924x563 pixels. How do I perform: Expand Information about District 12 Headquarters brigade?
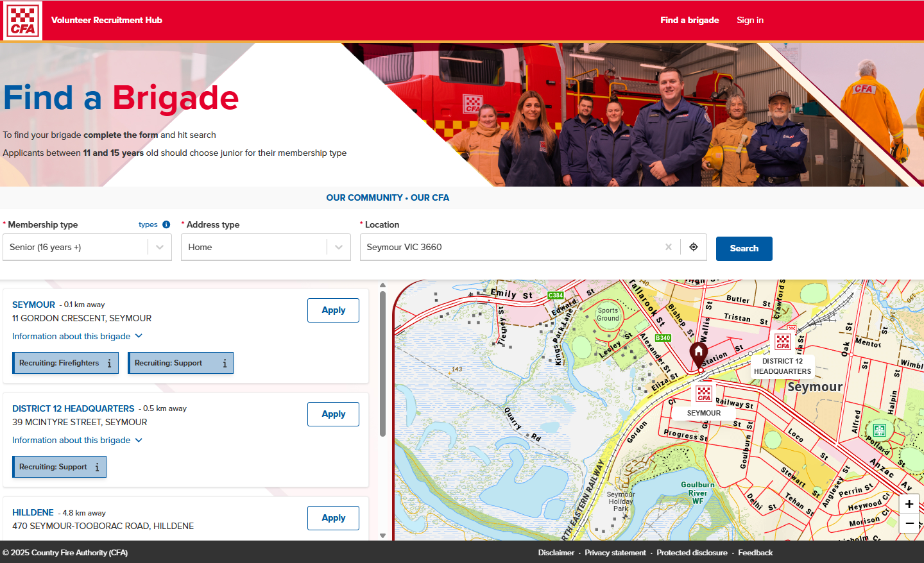click(x=77, y=440)
